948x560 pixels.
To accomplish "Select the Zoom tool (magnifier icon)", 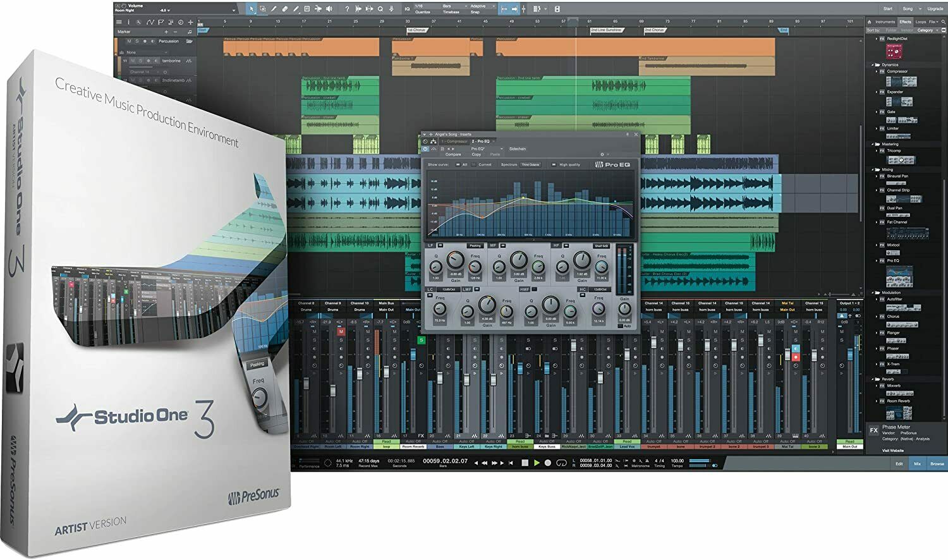I will point(381,9).
